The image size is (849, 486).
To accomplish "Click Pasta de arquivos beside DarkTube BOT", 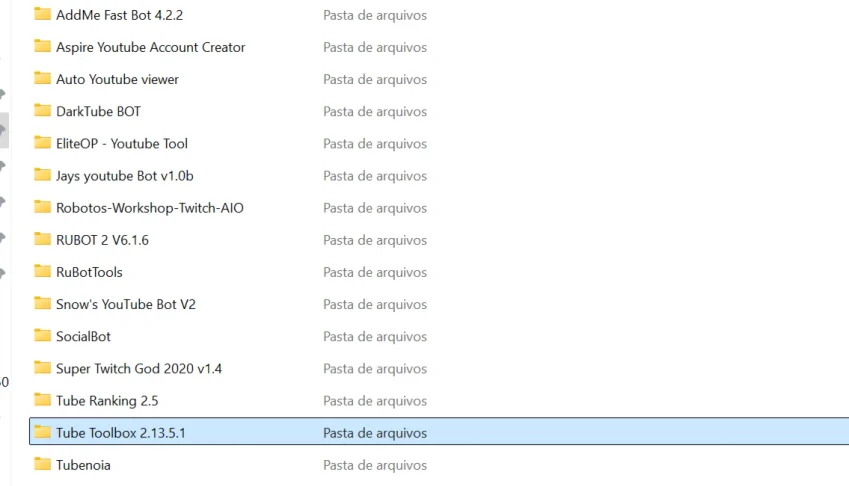I will point(375,111).
